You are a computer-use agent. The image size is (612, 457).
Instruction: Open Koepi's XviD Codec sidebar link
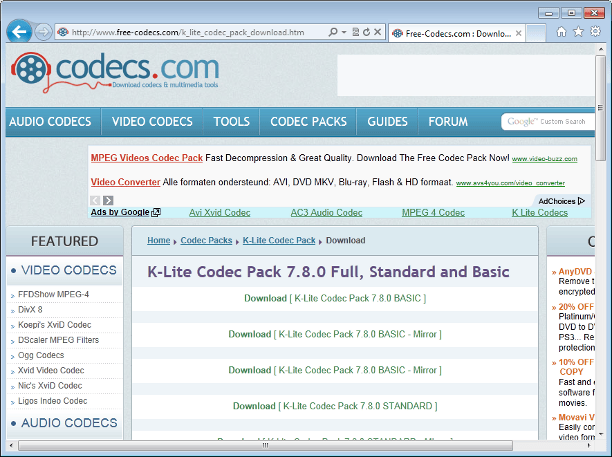pyautogui.click(x=55, y=325)
